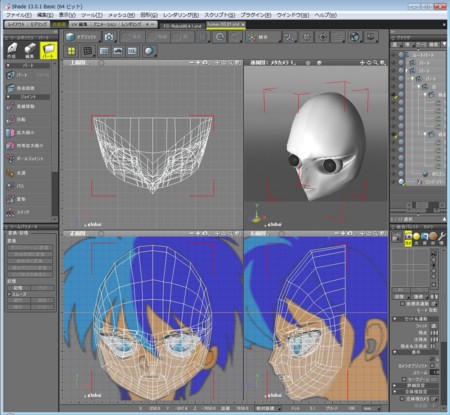Open the 上面図 view name dropdown
This screenshot has width=450, height=415.
click(78, 63)
